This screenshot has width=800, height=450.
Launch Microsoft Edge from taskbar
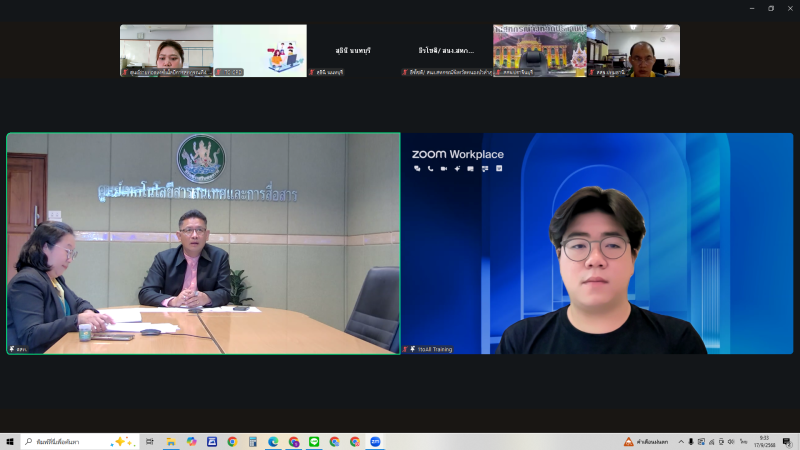(273, 441)
